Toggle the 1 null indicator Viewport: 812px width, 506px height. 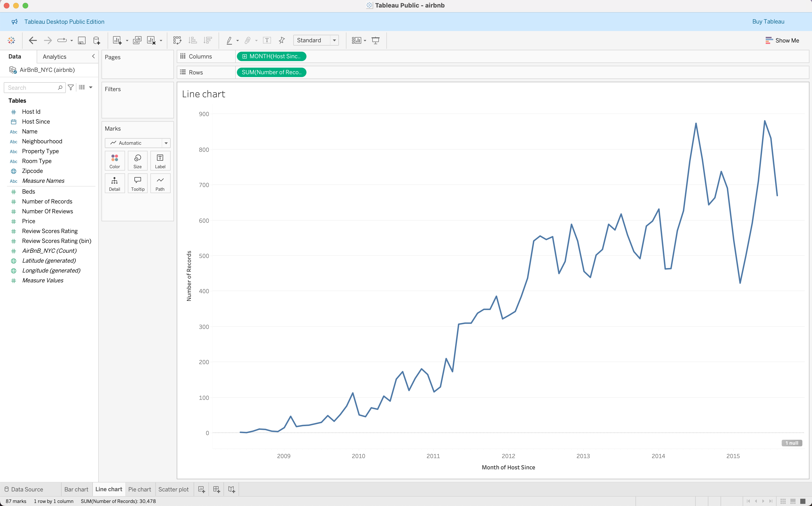792,443
